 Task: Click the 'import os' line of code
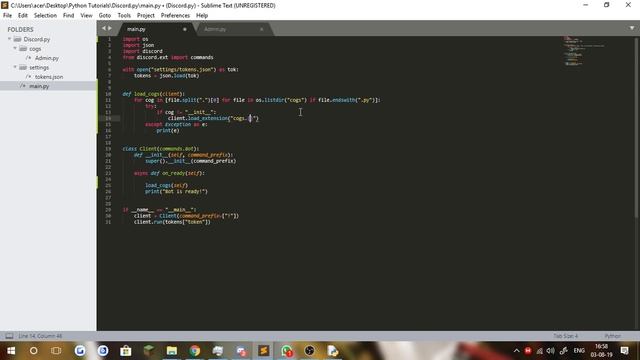click(x=135, y=39)
